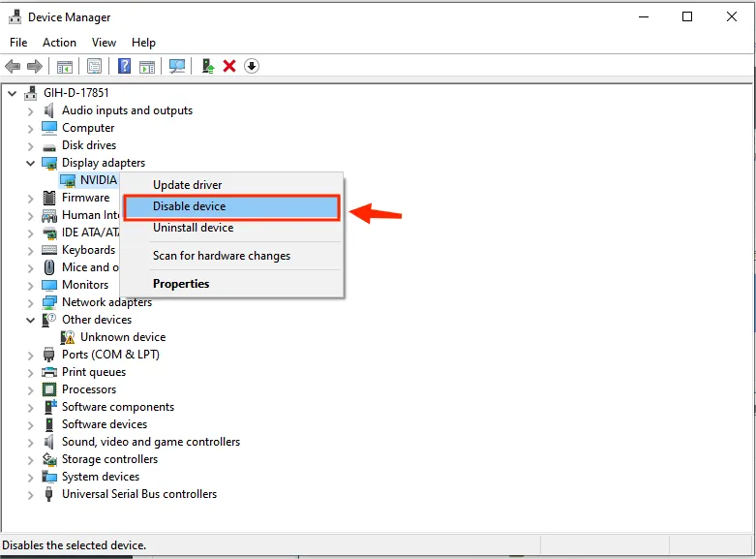Click the Show/Hide action pane icon
The image size is (756, 559).
[x=147, y=66]
